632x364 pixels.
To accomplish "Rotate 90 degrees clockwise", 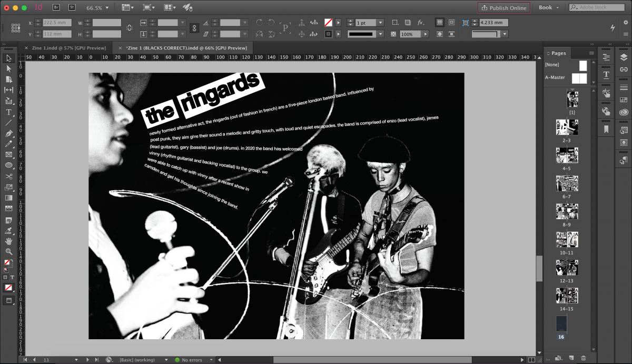I will tap(259, 23).
